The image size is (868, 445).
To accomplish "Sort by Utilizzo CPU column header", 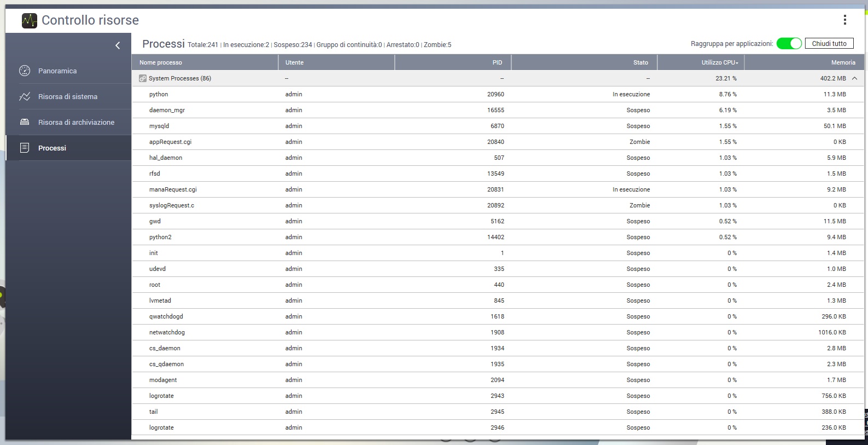I will (x=719, y=62).
